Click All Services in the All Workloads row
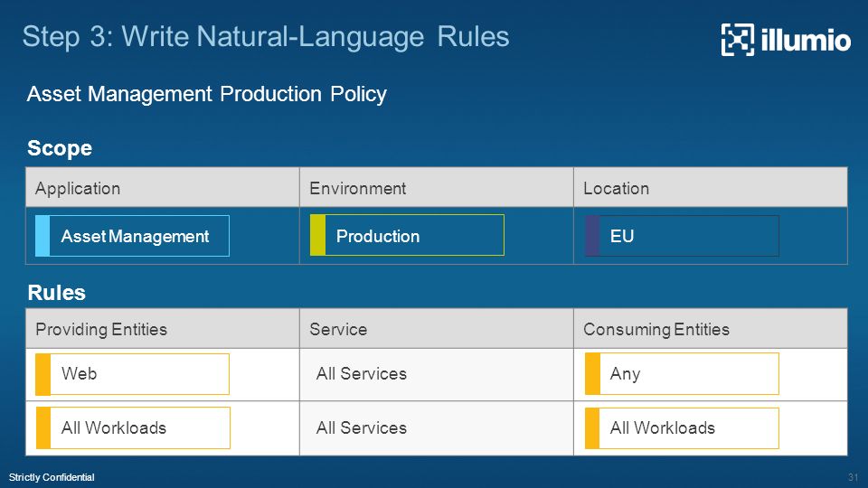The width and height of the screenshot is (868, 488). 362,428
